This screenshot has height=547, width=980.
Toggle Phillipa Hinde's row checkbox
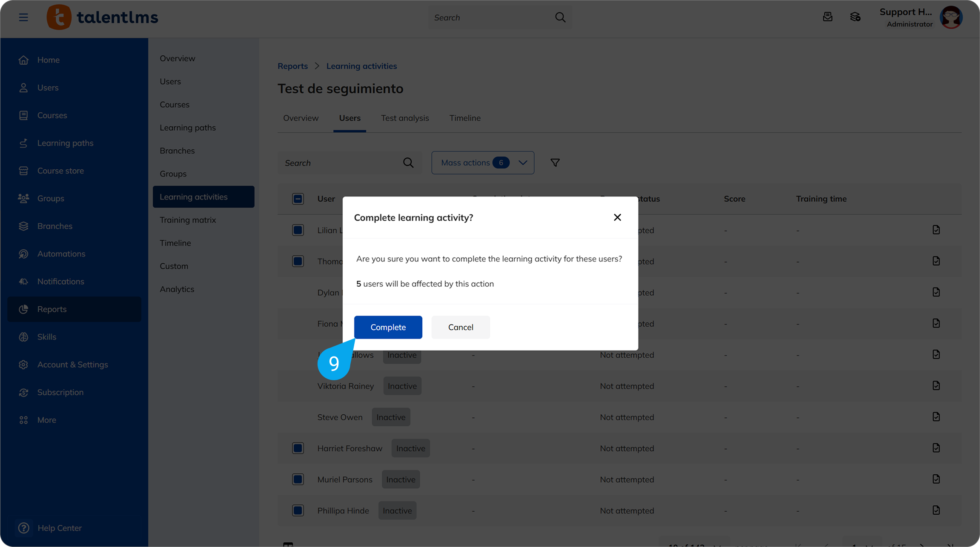(x=298, y=510)
